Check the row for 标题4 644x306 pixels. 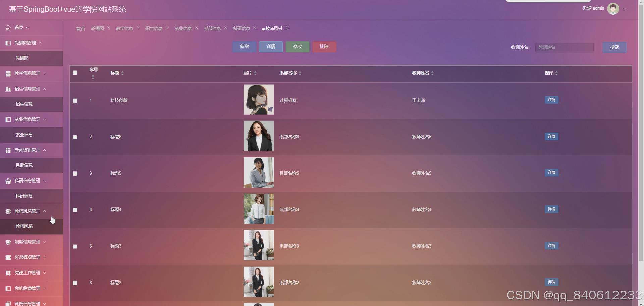click(x=75, y=210)
